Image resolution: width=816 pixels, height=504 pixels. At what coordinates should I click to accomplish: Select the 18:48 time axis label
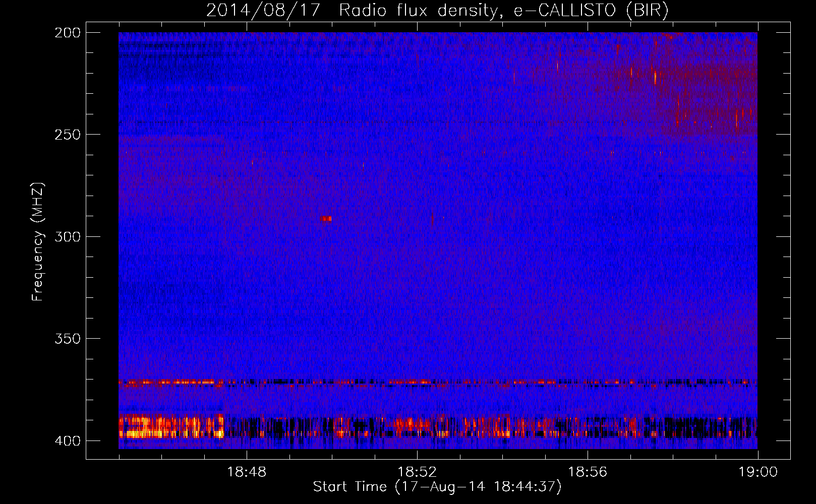tap(247, 472)
